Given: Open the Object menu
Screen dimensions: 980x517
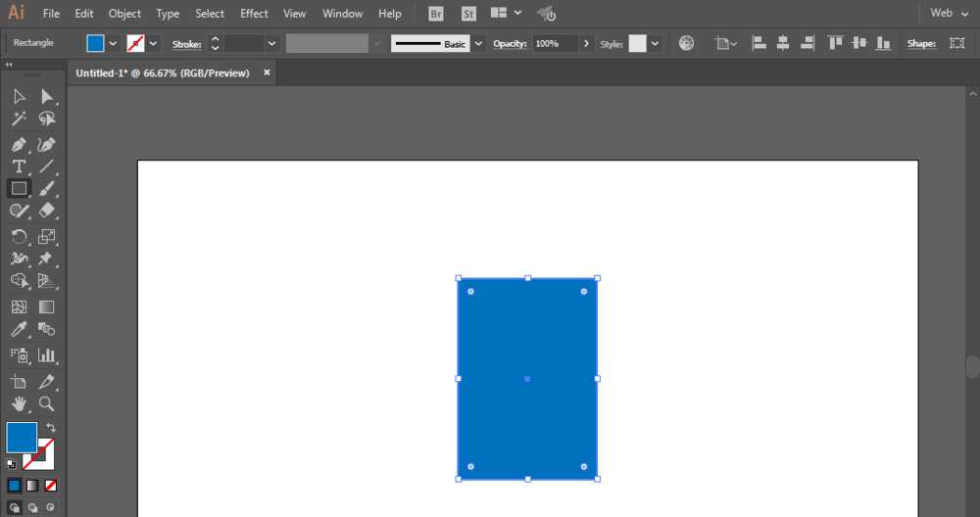Looking at the screenshot, I should point(124,14).
